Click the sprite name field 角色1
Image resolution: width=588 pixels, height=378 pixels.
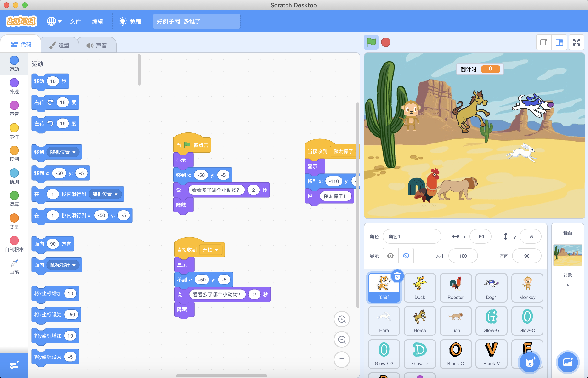pyautogui.click(x=412, y=236)
